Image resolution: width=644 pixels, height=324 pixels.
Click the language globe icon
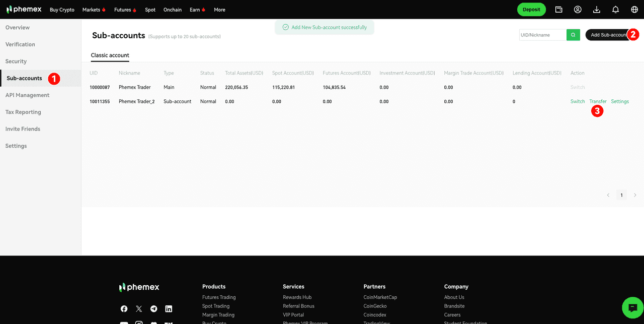[x=634, y=10]
